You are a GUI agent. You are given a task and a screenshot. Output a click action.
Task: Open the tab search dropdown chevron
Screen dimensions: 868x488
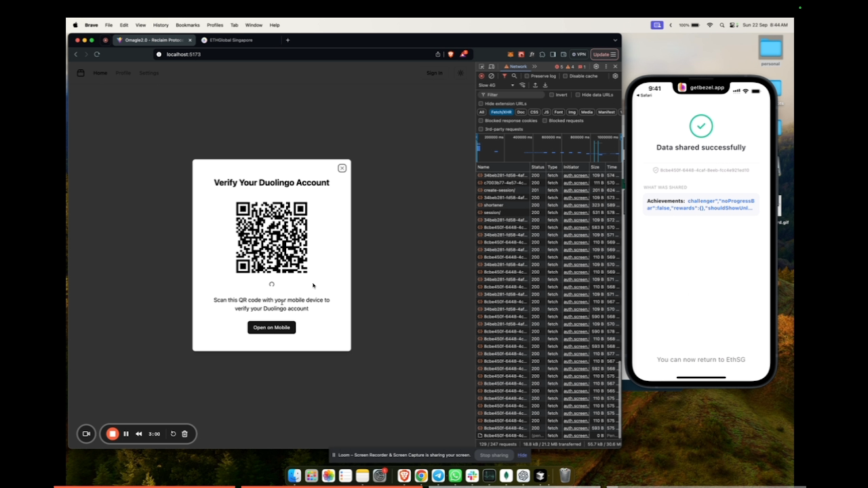pyautogui.click(x=615, y=40)
